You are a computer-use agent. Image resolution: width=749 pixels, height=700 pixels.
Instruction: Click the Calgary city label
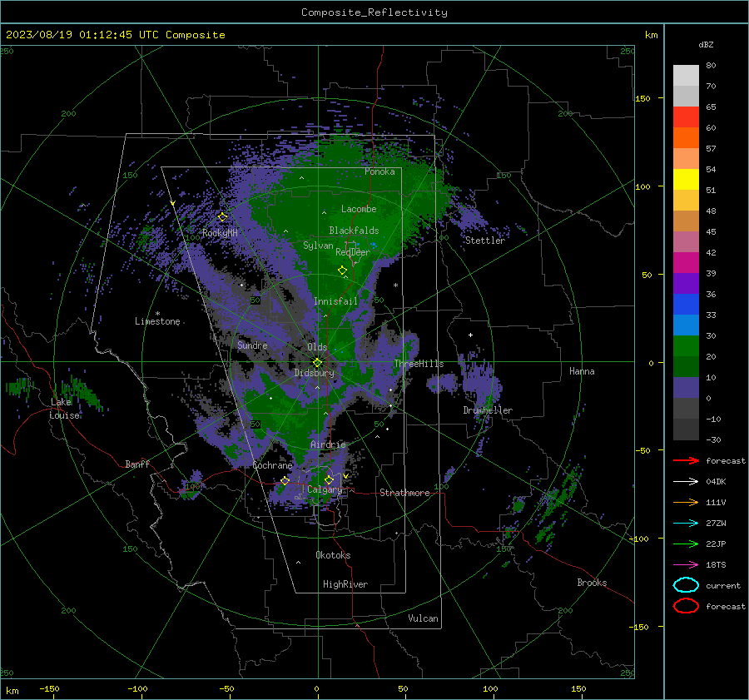tap(325, 489)
